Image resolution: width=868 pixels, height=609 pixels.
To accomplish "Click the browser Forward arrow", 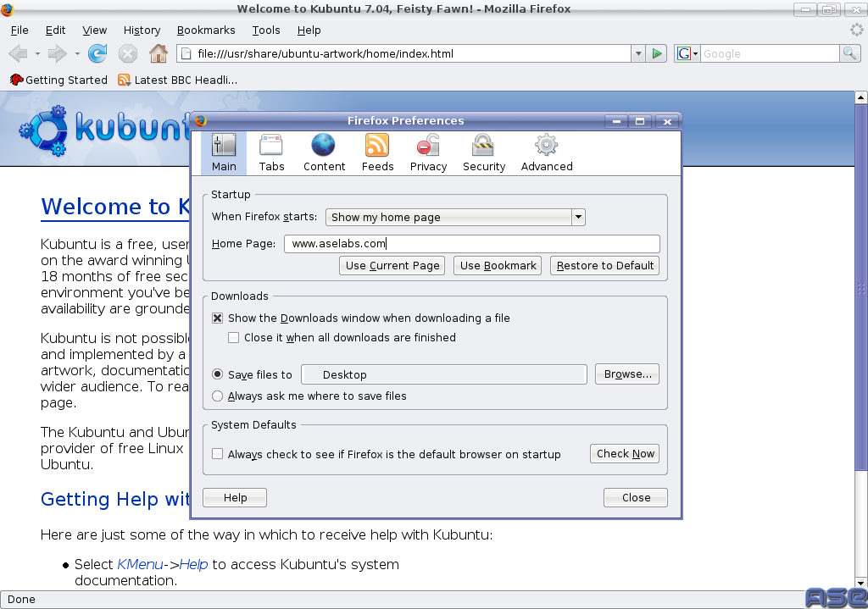I will tap(57, 53).
